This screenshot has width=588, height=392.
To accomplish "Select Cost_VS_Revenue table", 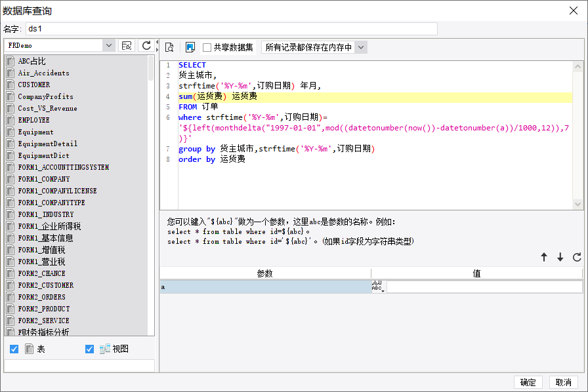I will click(x=48, y=108).
